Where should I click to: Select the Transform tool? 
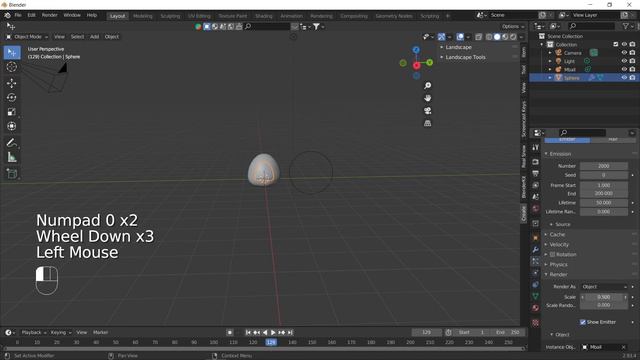[12, 126]
